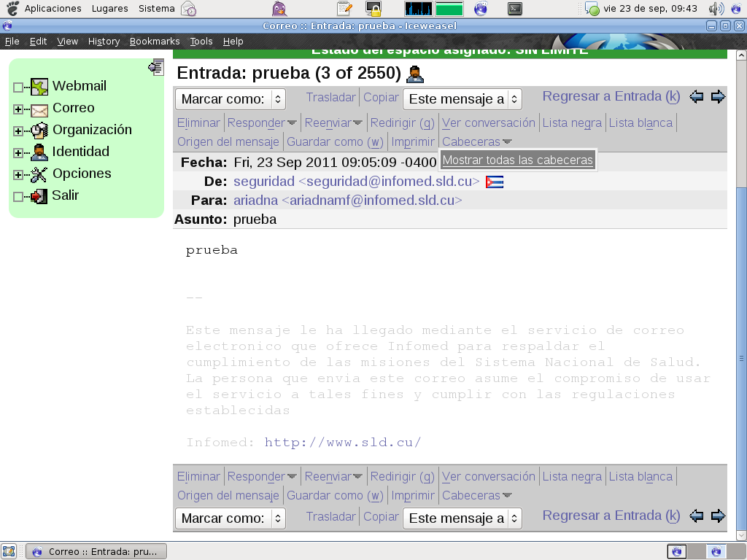
Task: Expand the Opciones tree node
Action: [18, 175]
